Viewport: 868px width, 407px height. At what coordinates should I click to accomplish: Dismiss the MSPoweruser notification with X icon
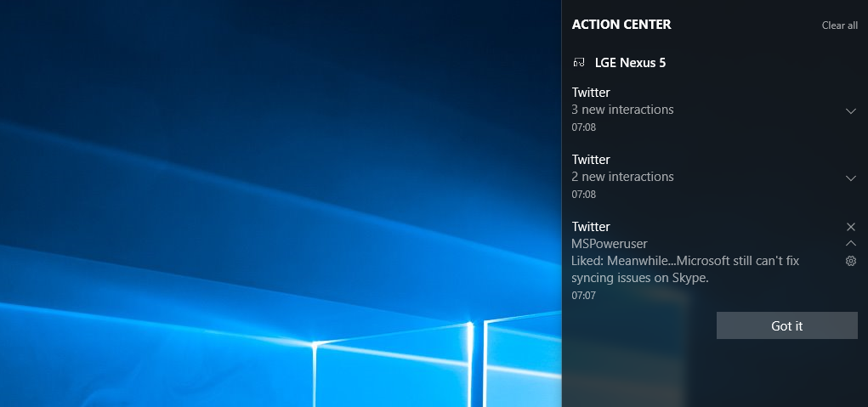click(x=851, y=227)
